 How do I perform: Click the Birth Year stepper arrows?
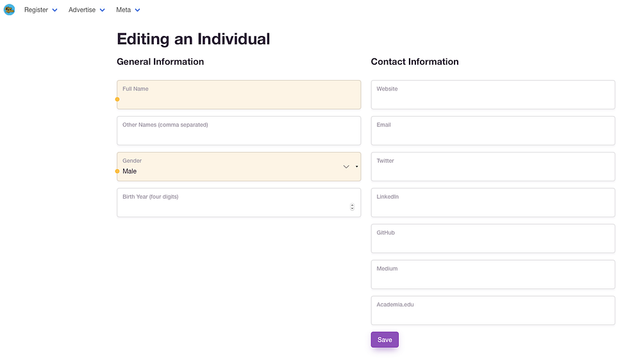[352, 206]
